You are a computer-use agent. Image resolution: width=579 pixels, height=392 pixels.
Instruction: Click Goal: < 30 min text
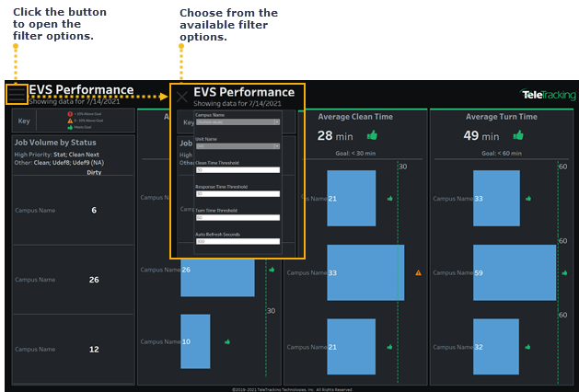(x=355, y=153)
